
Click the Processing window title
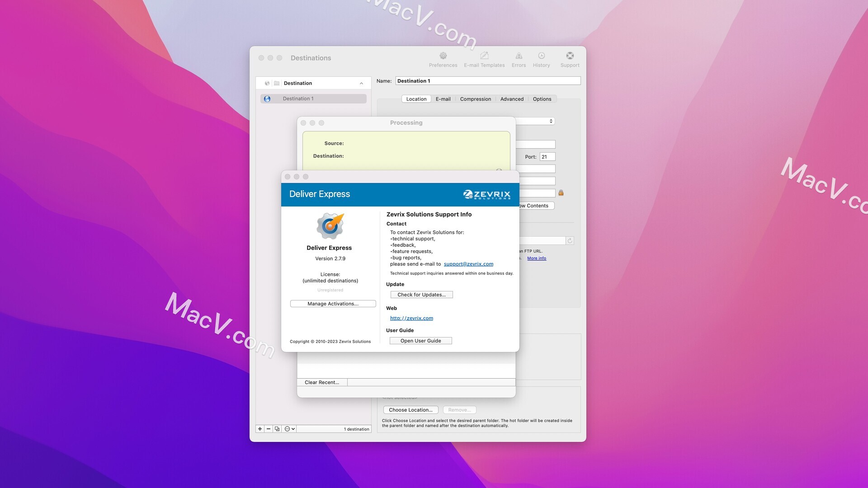[x=406, y=122]
